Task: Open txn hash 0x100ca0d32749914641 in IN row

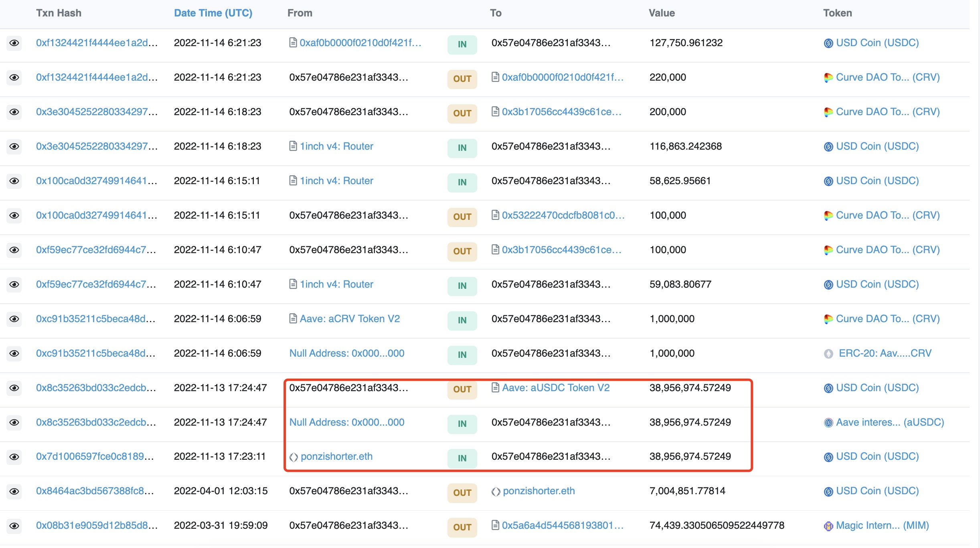Action: tap(97, 181)
